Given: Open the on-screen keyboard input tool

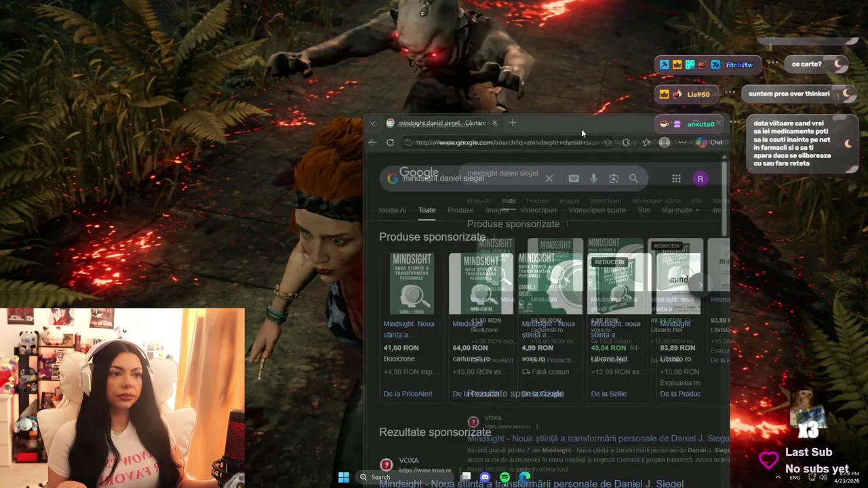Looking at the screenshot, I should pos(574,178).
